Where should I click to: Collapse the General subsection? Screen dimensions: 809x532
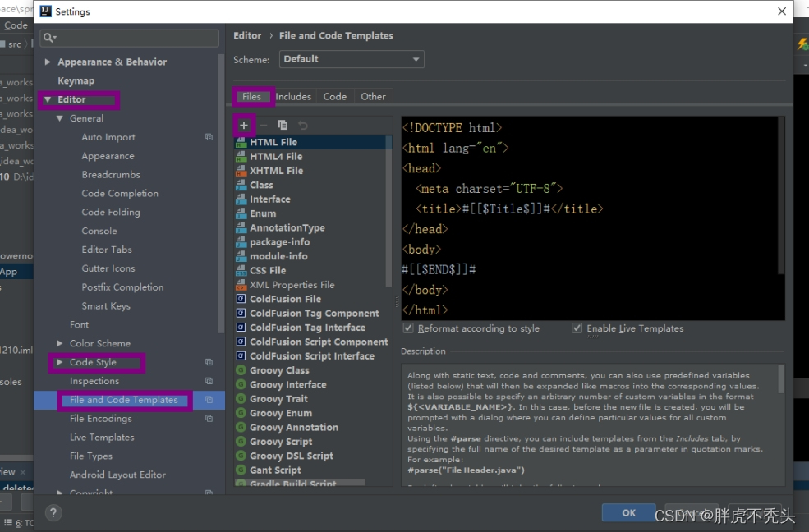pyautogui.click(x=60, y=118)
